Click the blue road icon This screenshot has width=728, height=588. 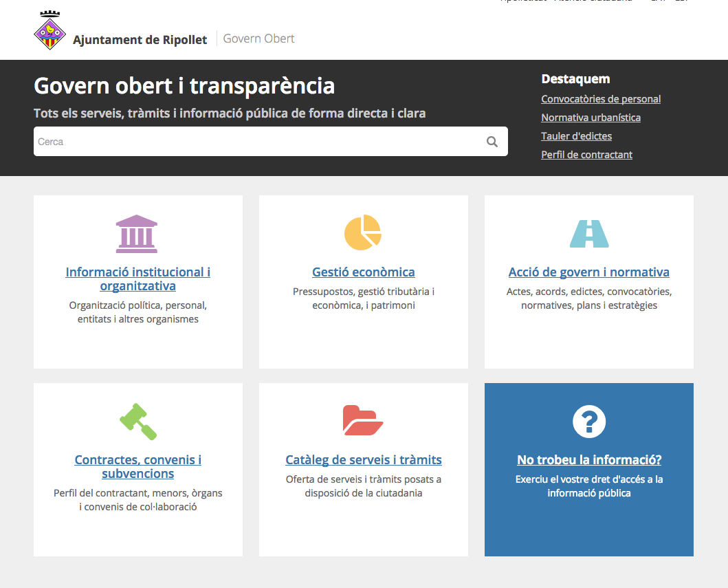point(589,234)
